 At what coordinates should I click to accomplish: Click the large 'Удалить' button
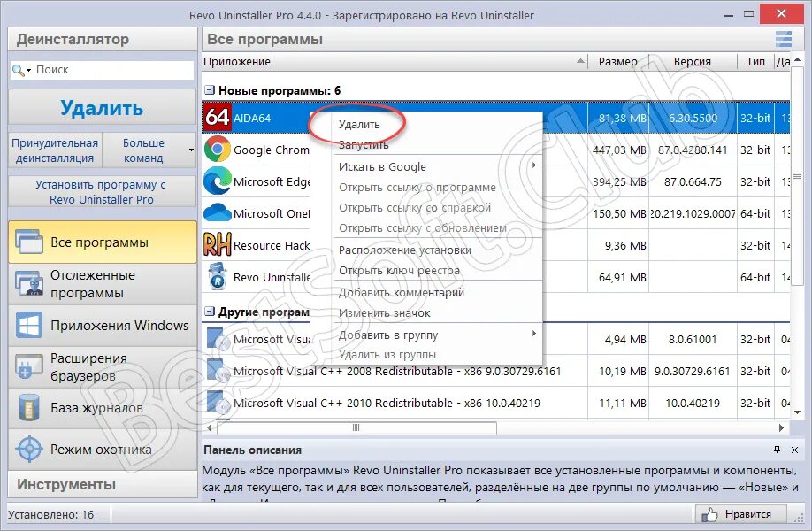pyautogui.click(x=102, y=108)
